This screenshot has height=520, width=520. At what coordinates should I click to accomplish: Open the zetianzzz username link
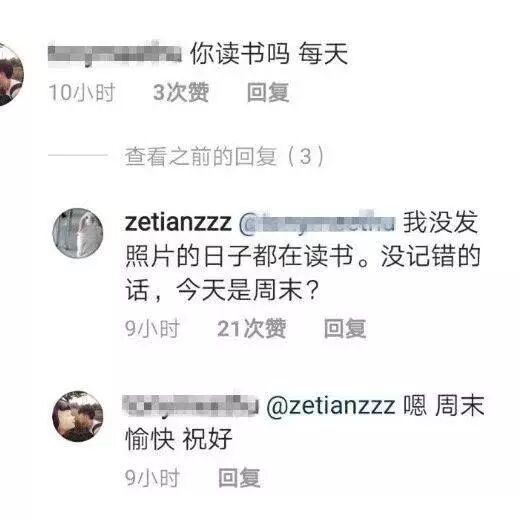[178, 222]
